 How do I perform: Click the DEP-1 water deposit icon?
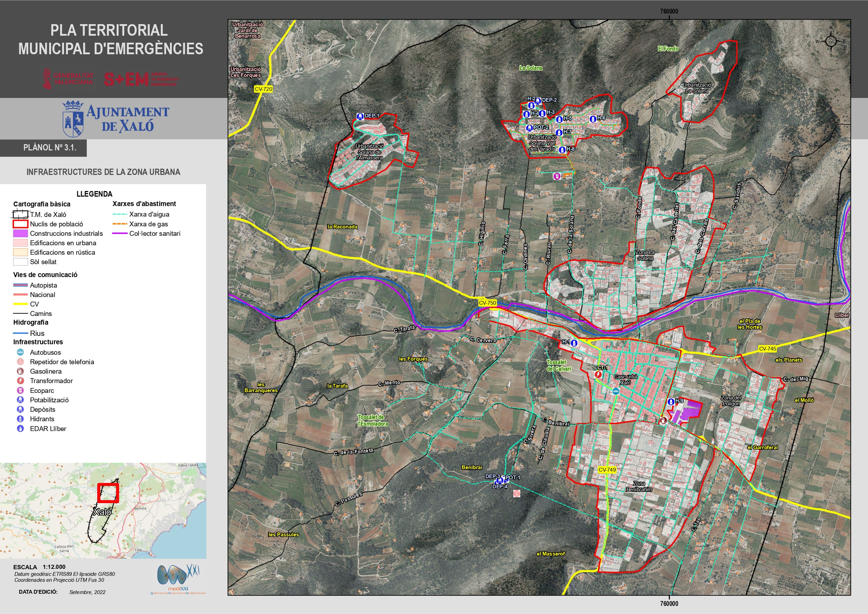coord(360,116)
